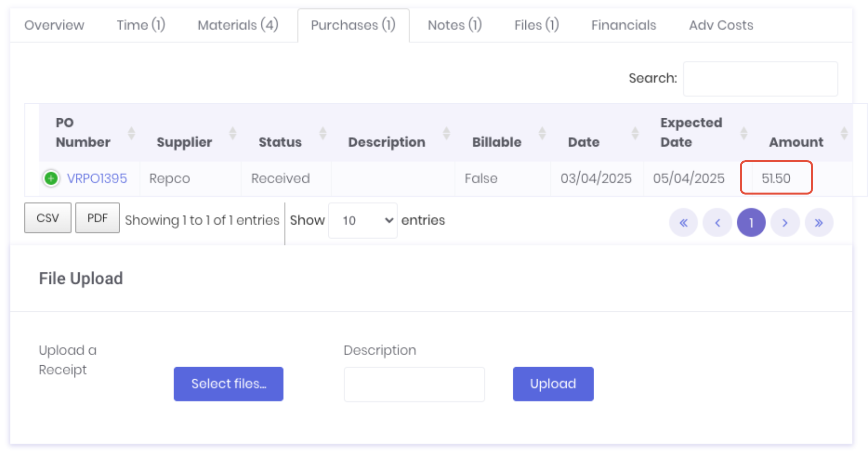Image resolution: width=868 pixels, height=456 pixels.
Task: Switch to the Notes (1) tab
Action: 455,25
